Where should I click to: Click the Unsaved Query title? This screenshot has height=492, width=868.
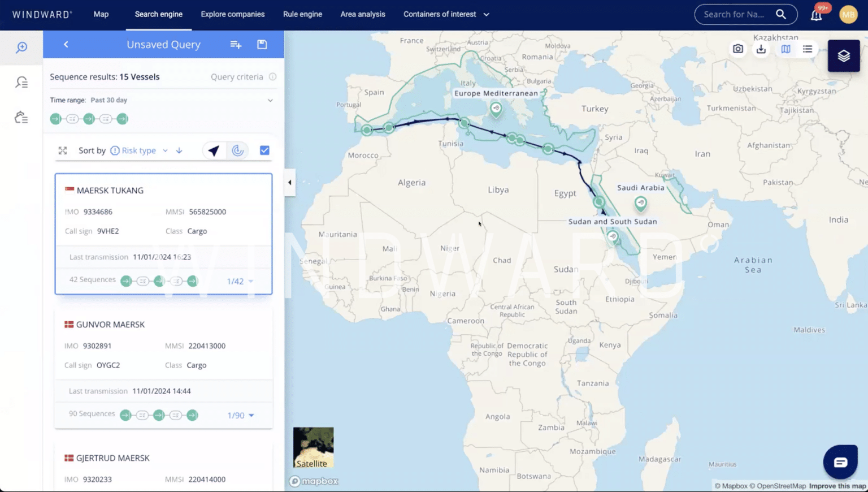[163, 44]
